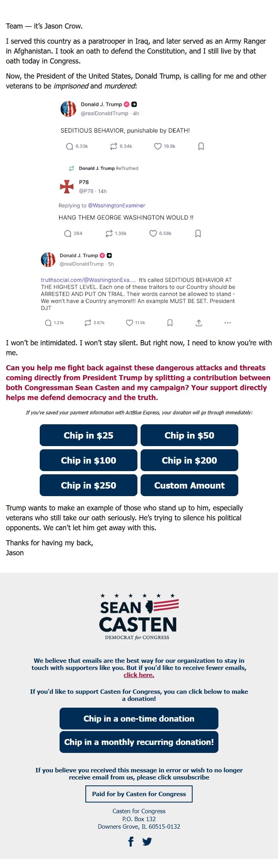Follow Trump via the plus icon
The image size is (278, 868).
point(134,104)
